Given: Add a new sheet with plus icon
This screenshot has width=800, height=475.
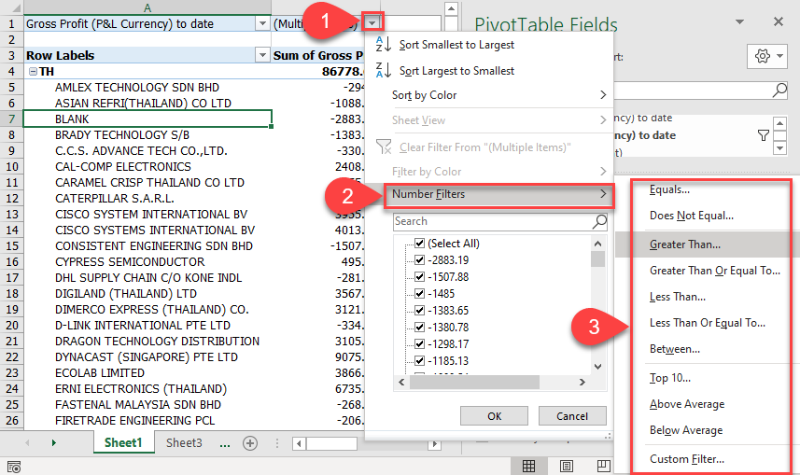Looking at the screenshot, I should pyautogui.click(x=250, y=443).
